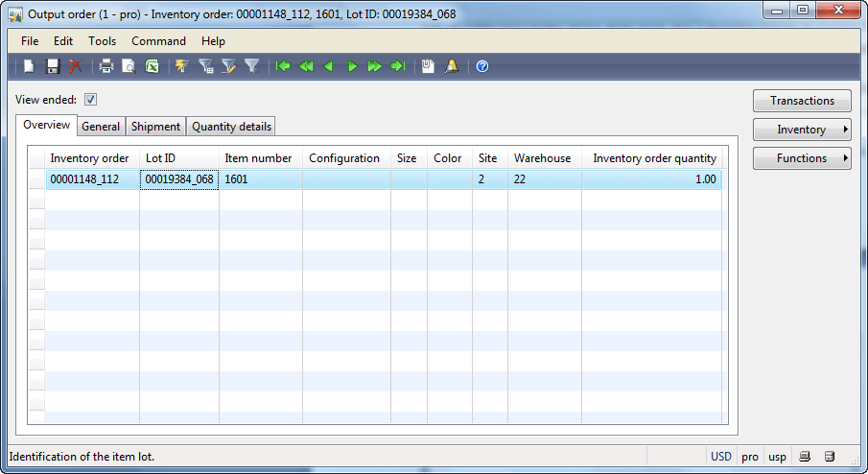
Task: Open Print preview from the toolbar
Action: point(129,66)
